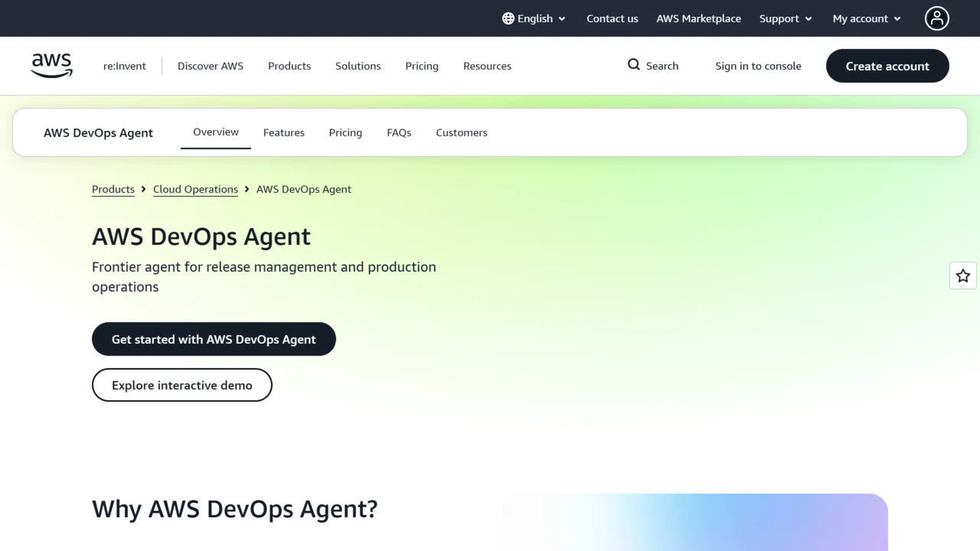The width and height of the screenshot is (980, 551).
Task: Click the AWS logo
Action: coord(51,66)
